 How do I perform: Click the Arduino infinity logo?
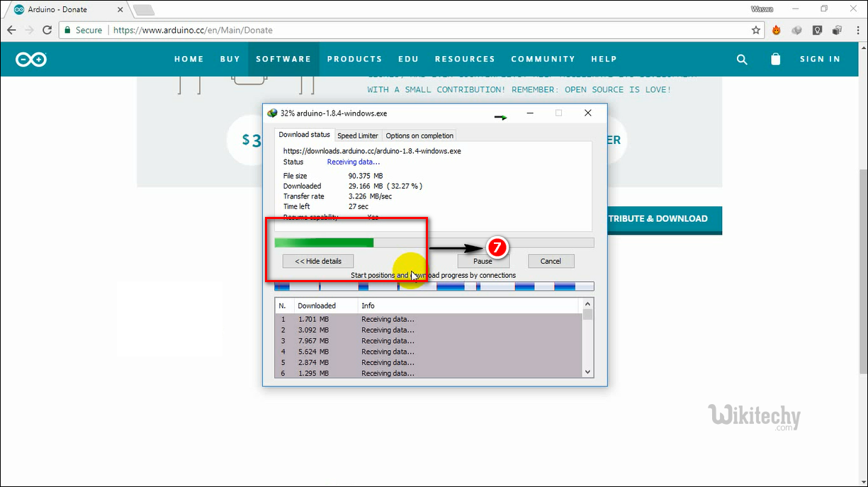[31, 60]
